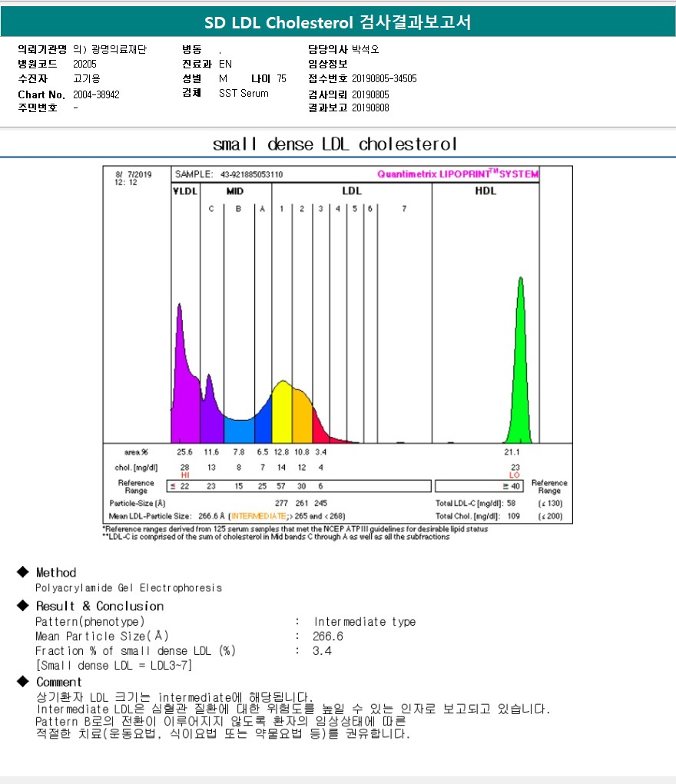Click hospital code value "20205"

pyautogui.click(x=84, y=64)
